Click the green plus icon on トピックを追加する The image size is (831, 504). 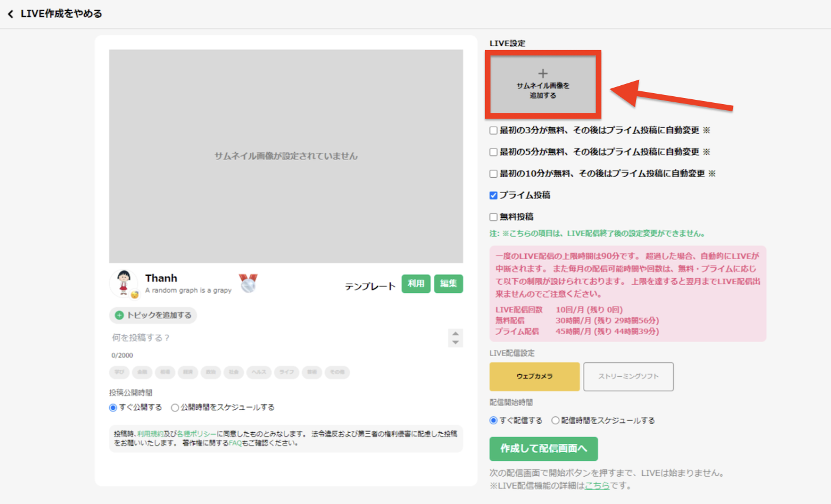119,315
